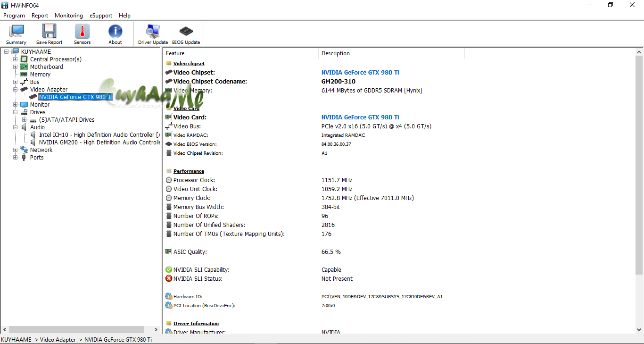Expand the (S)ATA/ATAPI Drives node
Image resolution: width=644 pixels, height=344 pixels.
tap(25, 119)
